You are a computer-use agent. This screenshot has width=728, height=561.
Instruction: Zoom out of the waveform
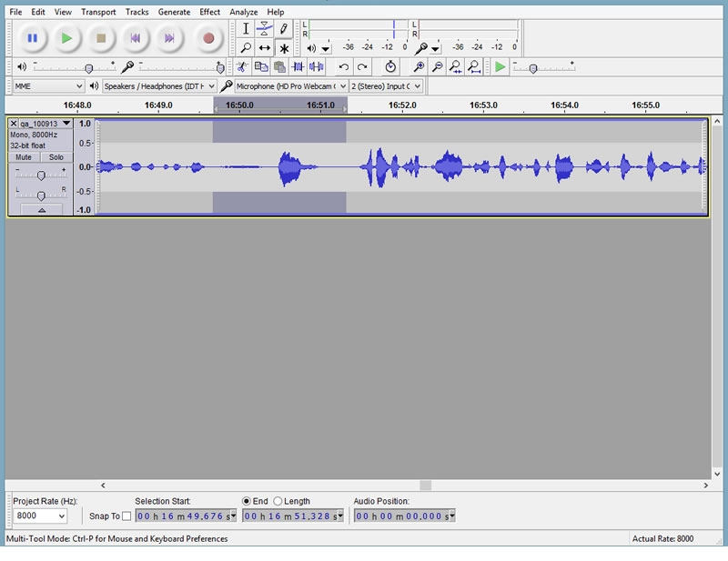(437, 66)
